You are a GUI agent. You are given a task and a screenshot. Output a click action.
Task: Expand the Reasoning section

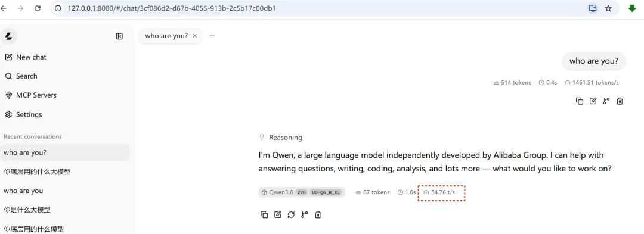click(281, 138)
